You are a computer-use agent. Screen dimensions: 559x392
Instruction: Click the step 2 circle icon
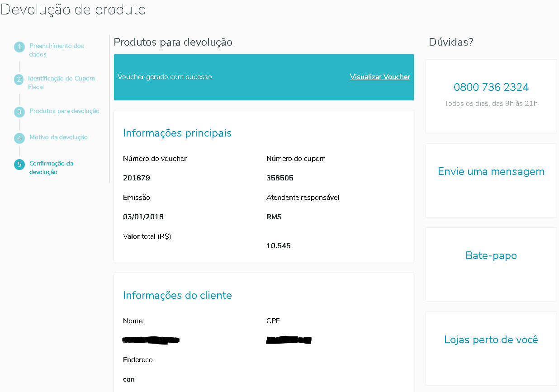tap(19, 80)
